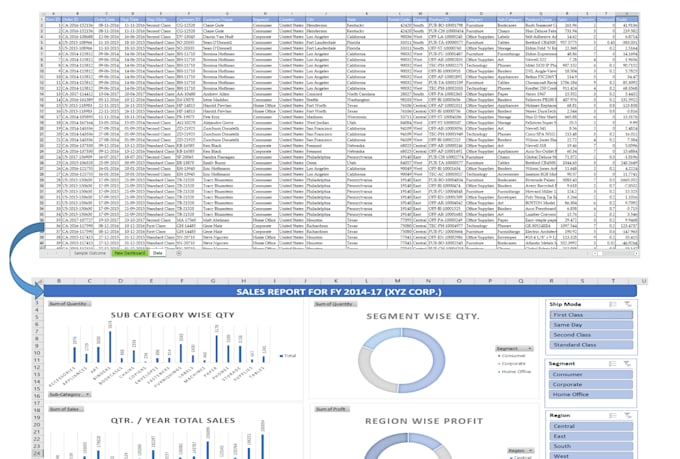
Task: Open Segment field dropdown beside donut chart
Action: [514, 349]
